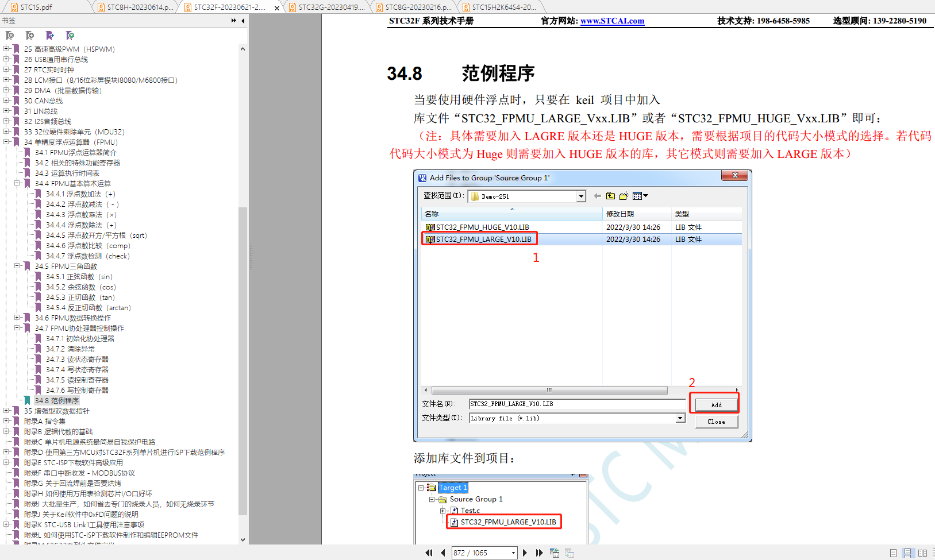Click the delete bookmark icon in the bookmarks toolbar
Viewport: 935px width, 560px height.
(x=10, y=36)
